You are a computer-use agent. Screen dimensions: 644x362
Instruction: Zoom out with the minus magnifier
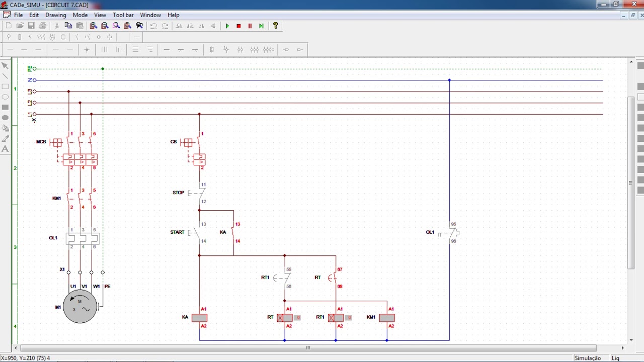tap(105, 26)
